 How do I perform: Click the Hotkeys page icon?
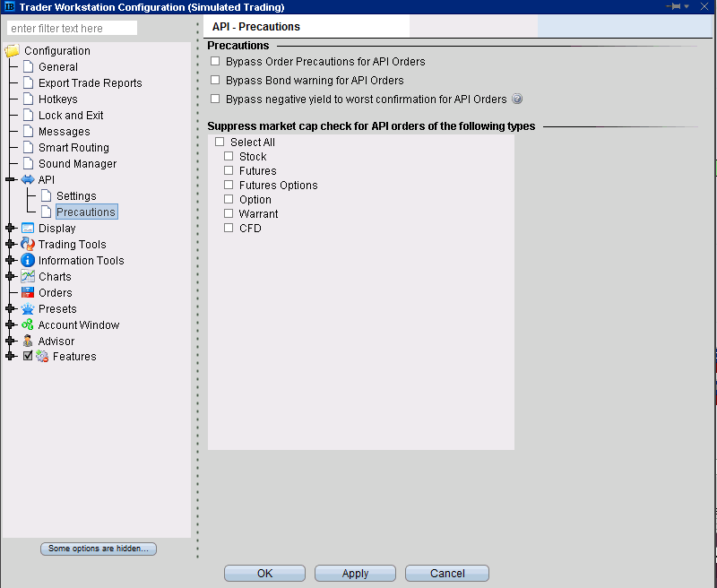point(29,99)
